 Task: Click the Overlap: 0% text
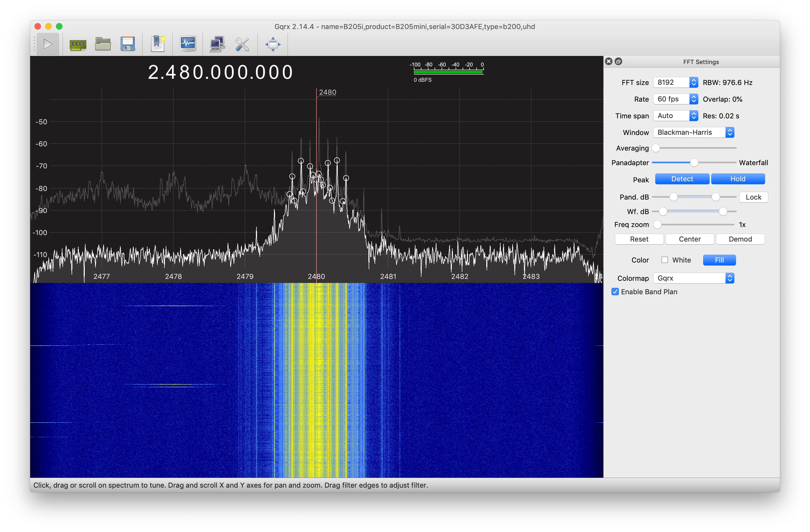723,99
